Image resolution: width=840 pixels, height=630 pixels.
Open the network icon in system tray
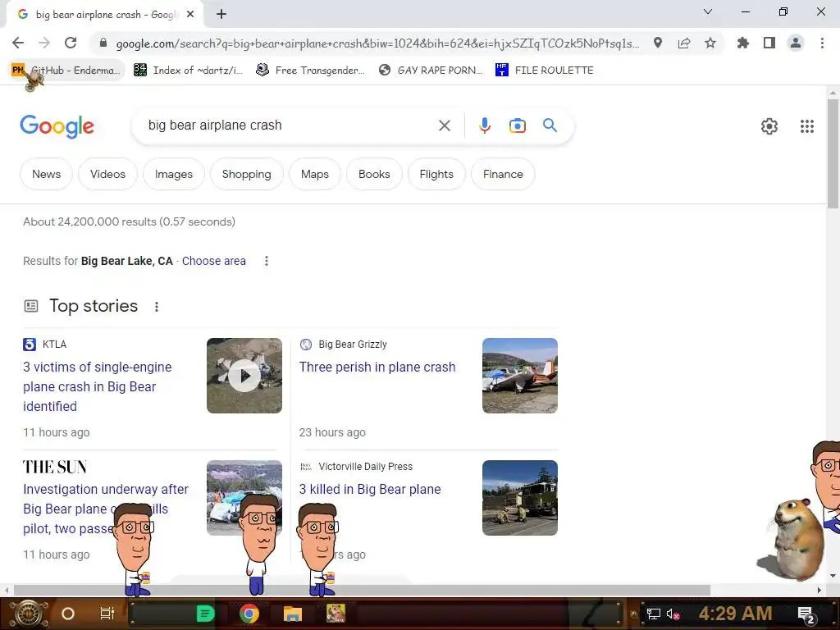[654, 614]
